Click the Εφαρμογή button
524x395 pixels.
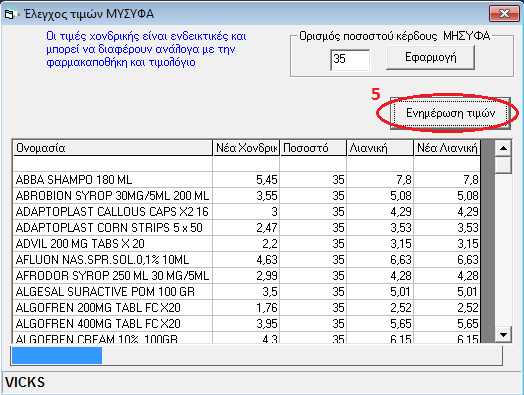430,57
